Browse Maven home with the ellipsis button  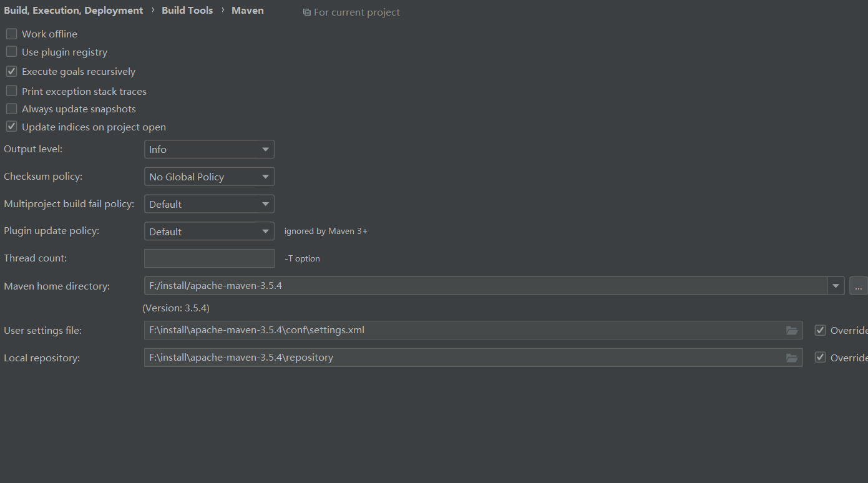858,286
